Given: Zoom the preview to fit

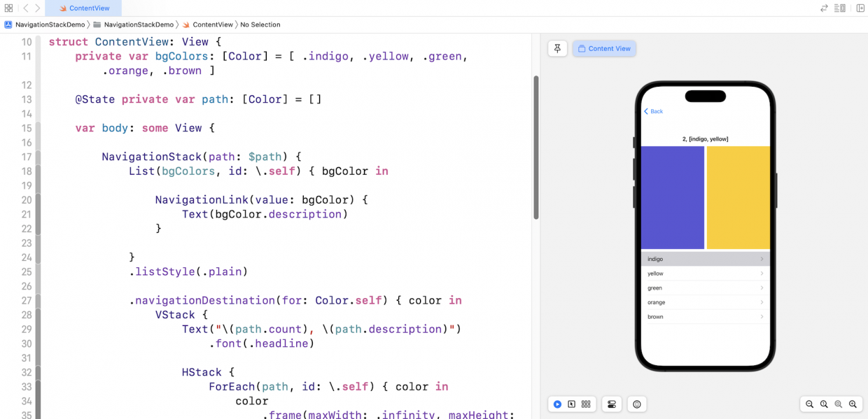Looking at the screenshot, I should tap(838, 404).
